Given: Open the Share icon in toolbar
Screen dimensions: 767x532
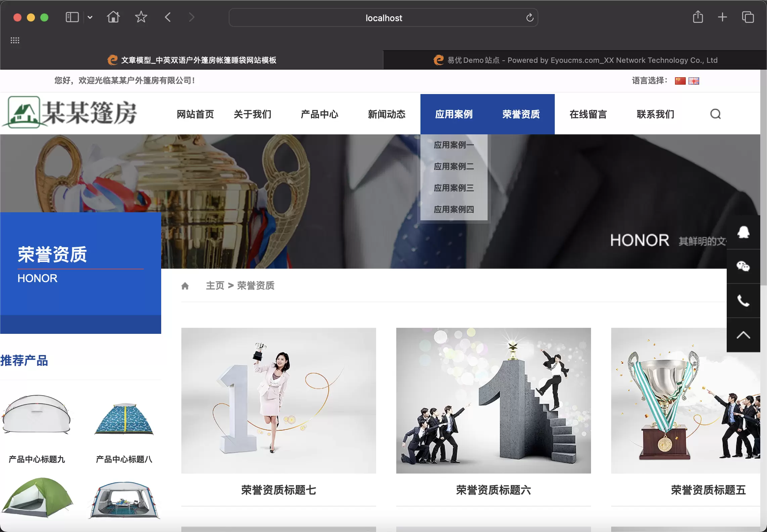Looking at the screenshot, I should coord(698,17).
